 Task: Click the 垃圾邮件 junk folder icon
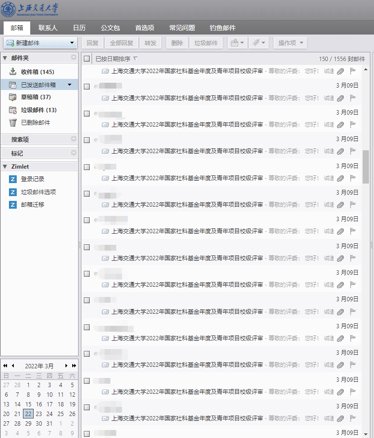(13, 110)
